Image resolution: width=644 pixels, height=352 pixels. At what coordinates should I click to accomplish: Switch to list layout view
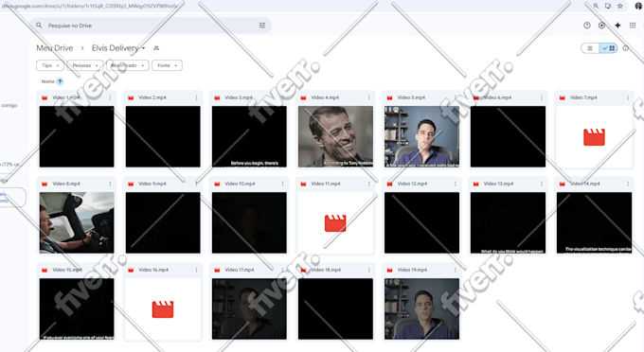tap(590, 48)
